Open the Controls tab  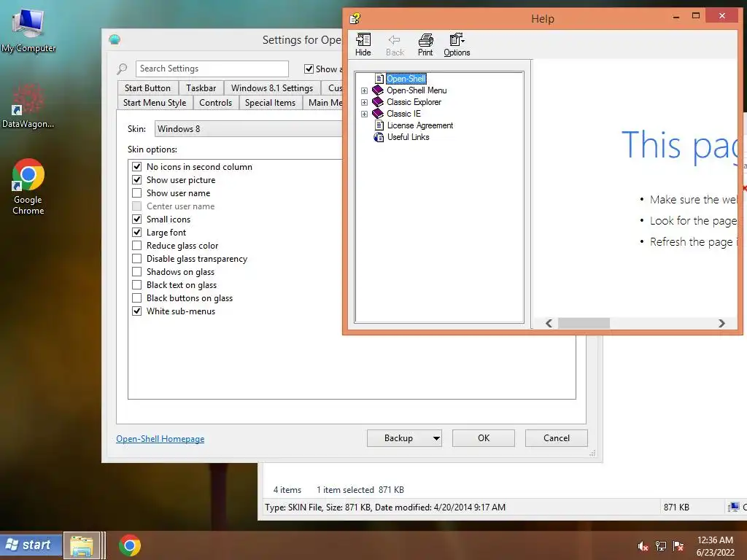216,103
